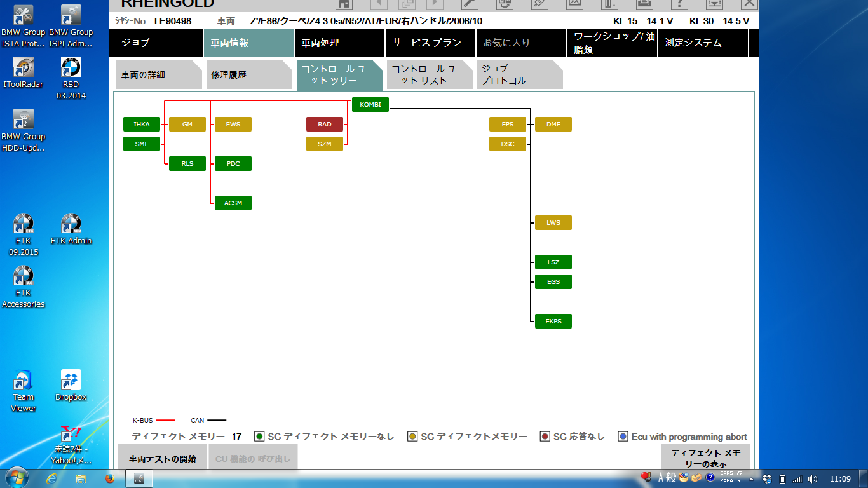Click the home icon in the Rheingold toolbar

[x=344, y=4]
